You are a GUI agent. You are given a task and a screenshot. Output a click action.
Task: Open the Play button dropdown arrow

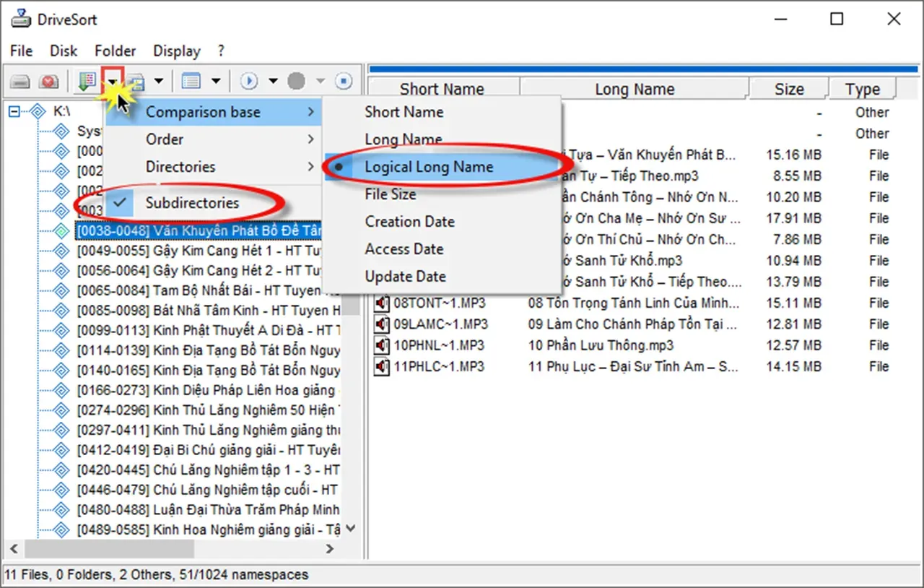click(273, 81)
